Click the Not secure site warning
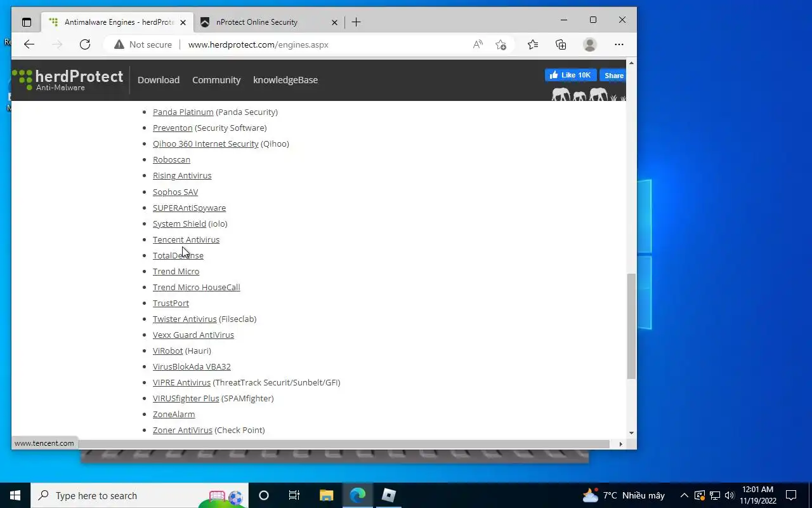Viewport: 812px width, 508px height. click(x=143, y=44)
